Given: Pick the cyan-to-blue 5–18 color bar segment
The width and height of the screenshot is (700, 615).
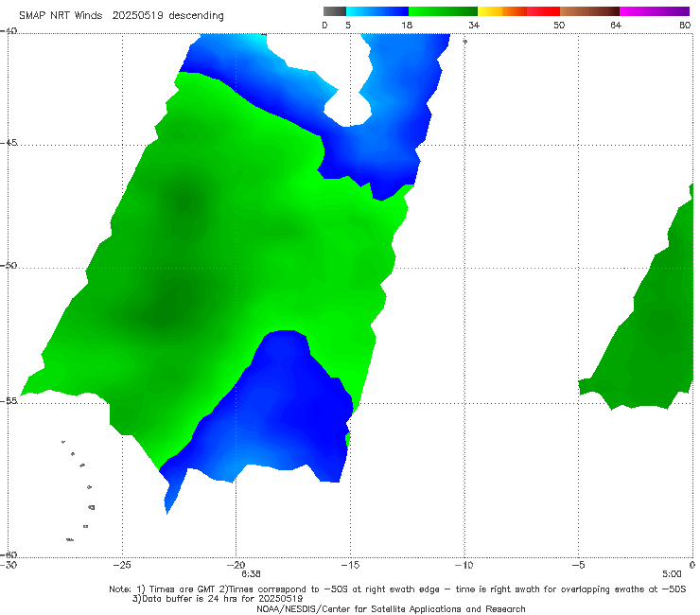Looking at the screenshot, I should point(377,11).
